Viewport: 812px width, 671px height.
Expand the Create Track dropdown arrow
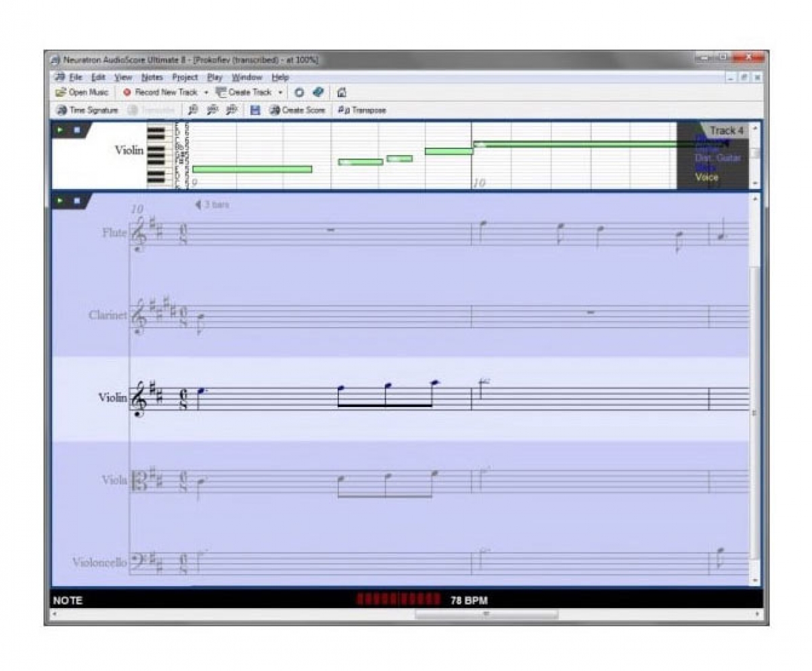click(x=279, y=93)
